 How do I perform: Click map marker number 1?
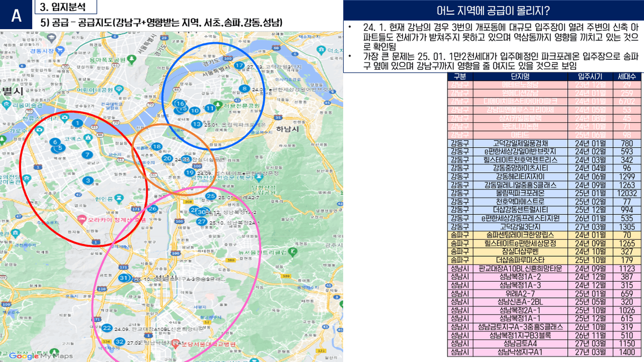(77, 123)
